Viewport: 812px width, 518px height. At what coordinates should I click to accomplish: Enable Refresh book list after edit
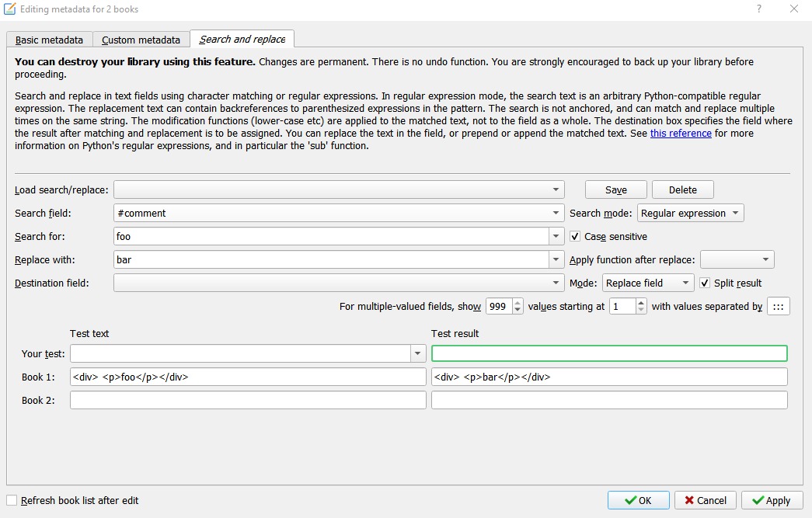pos(12,500)
